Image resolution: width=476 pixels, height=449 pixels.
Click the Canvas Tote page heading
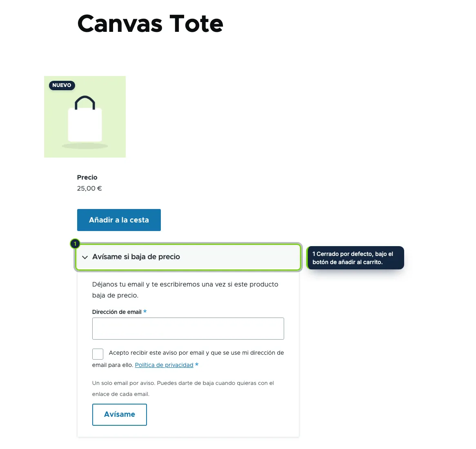click(150, 24)
